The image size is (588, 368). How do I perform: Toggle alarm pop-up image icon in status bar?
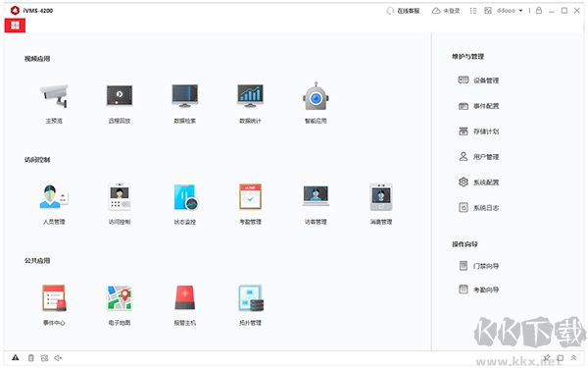tap(45, 358)
